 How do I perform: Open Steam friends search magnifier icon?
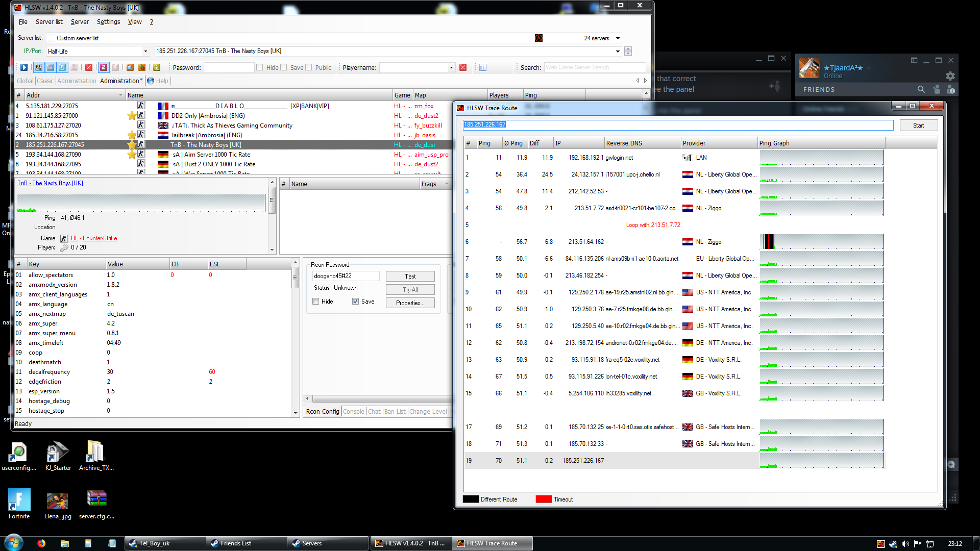921,89
